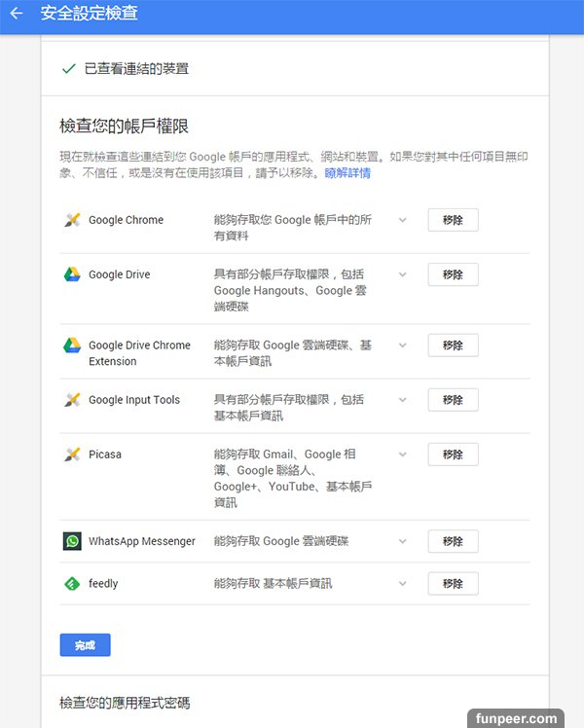Expand Google Chrome permission details chevron
This screenshot has height=728, width=584.
[402, 220]
